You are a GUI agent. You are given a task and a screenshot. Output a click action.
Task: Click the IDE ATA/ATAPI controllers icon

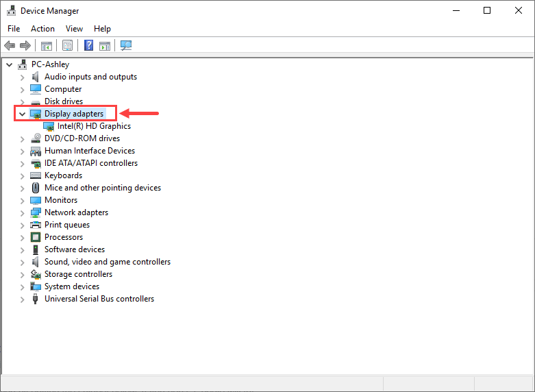tap(36, 163)
